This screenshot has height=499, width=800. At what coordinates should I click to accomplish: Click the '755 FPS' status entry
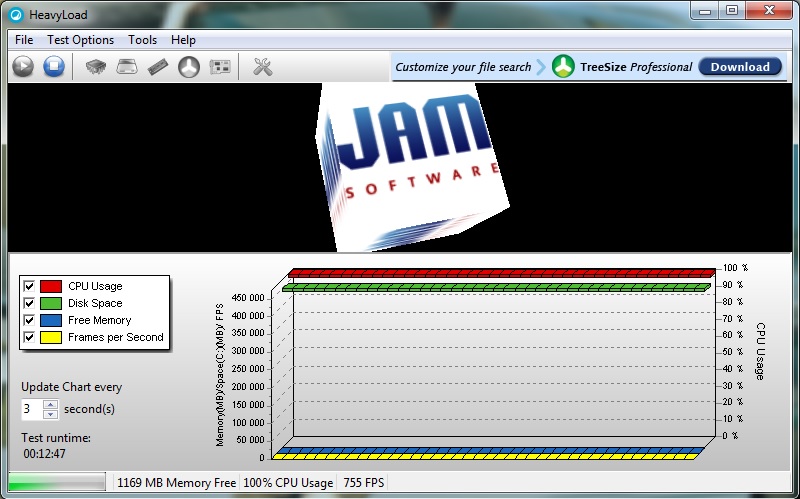tap(364, 483)
